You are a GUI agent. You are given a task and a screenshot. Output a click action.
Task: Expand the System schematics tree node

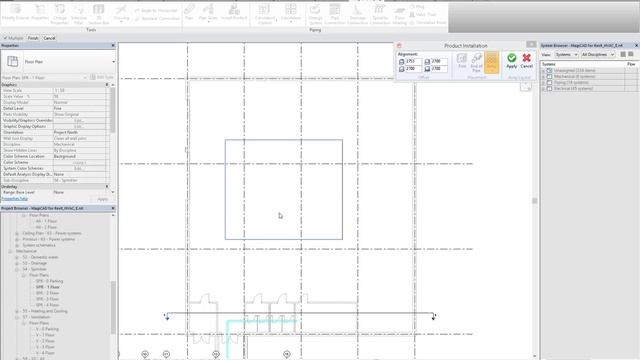click(17, 245)
